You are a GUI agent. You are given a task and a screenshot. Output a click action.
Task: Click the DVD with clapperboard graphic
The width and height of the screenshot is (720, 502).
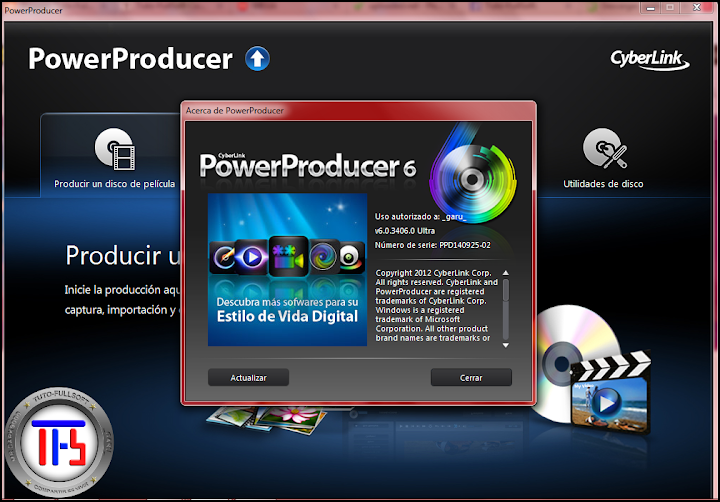point(592,370)
